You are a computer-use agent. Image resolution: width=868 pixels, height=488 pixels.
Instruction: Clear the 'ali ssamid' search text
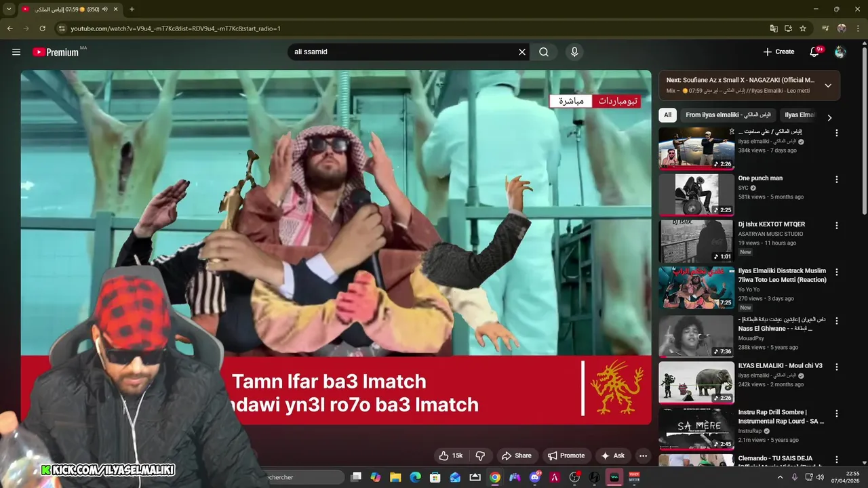tap(522, 52)
